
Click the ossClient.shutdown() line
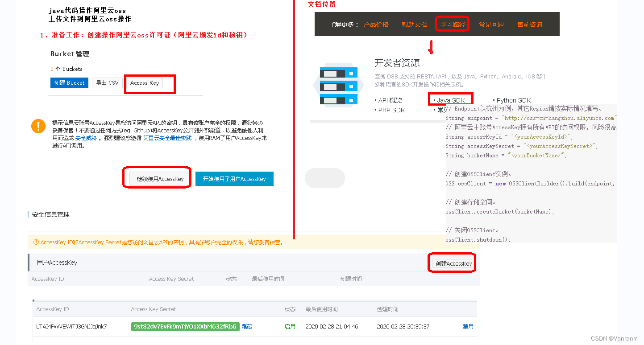[x=478, y=240]
